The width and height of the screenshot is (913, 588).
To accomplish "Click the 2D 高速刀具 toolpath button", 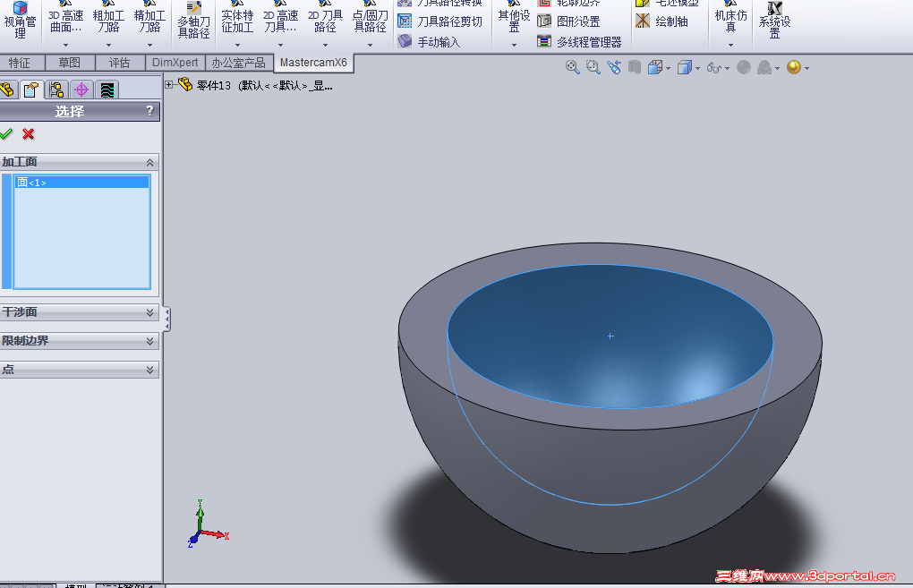I will click(x=281, y=18).
